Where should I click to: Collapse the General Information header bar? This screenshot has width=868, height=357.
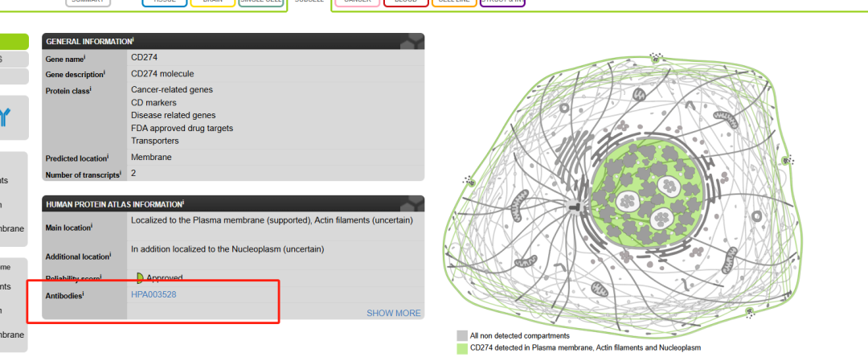pos(232,41)
